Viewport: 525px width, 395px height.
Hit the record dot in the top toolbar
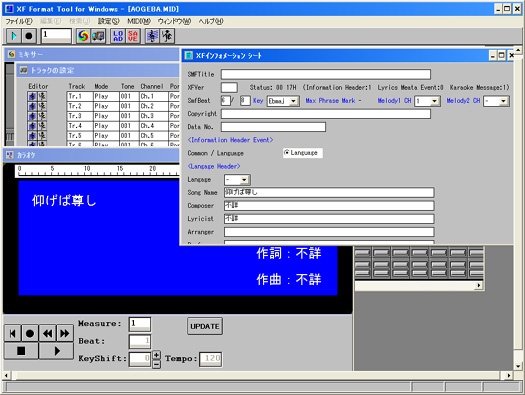click(x=29, y=36)
